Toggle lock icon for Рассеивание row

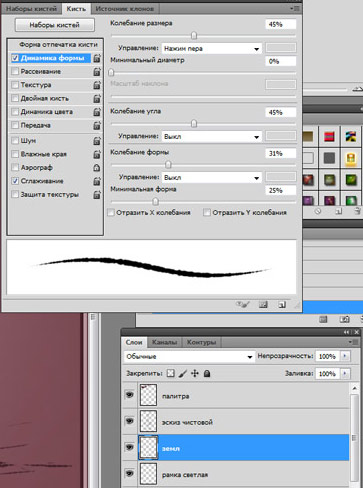[97, 71]
